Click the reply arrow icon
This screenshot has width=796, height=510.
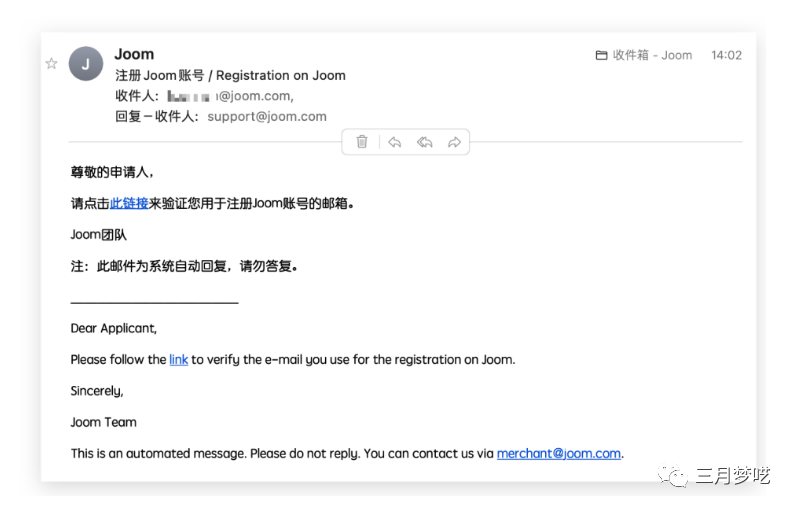coord(394,142)
